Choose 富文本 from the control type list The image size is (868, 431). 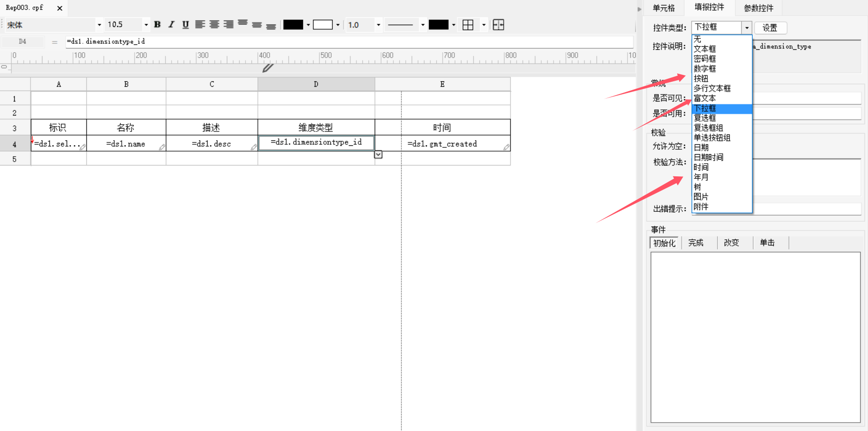[x=722, y=98]
